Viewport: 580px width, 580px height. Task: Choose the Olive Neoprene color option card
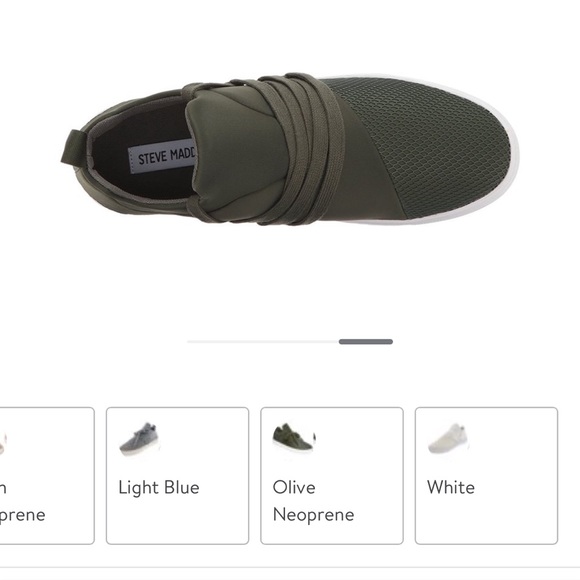pyautogui.click(x=332, y=476)
